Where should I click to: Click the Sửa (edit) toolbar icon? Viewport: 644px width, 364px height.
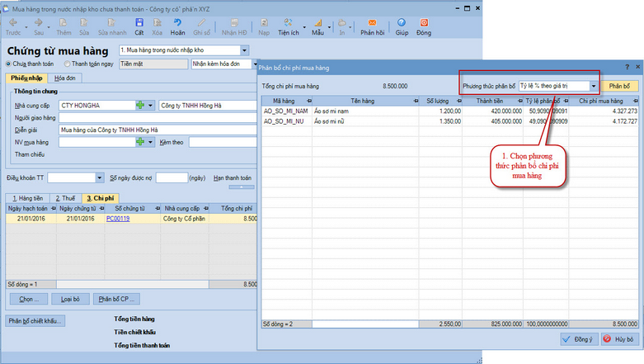[x=84, y=26]
